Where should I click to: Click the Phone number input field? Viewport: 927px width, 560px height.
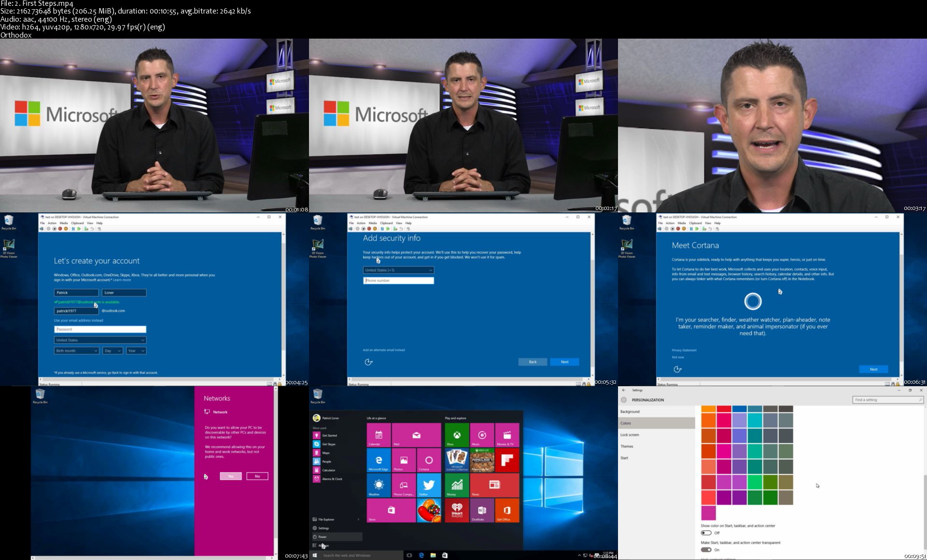click(398, 280)
